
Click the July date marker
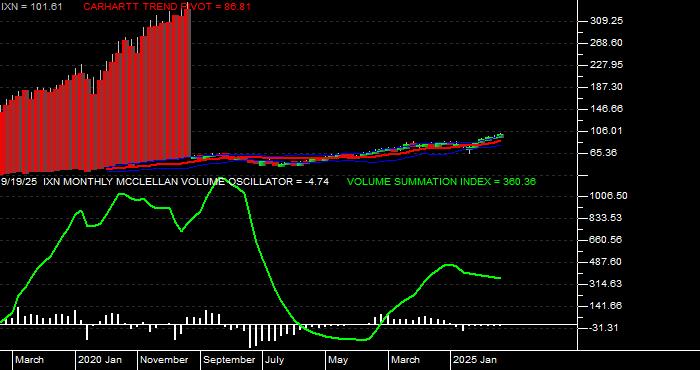coord(275,360)
